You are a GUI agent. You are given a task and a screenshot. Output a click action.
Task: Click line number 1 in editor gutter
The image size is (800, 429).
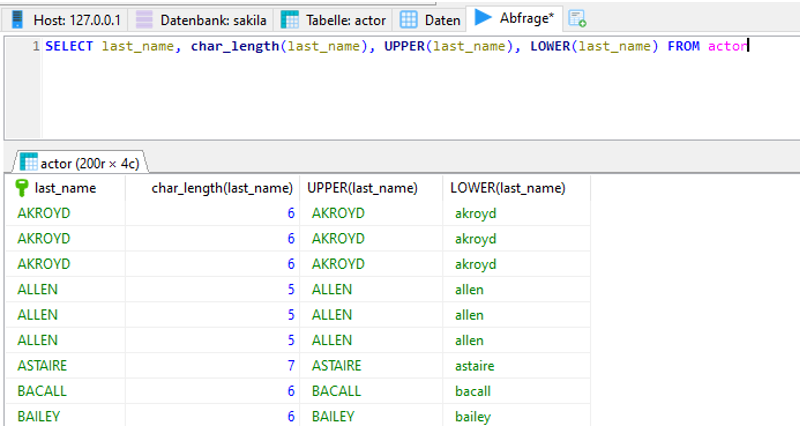pyautogui.click(x=36, y=47)
